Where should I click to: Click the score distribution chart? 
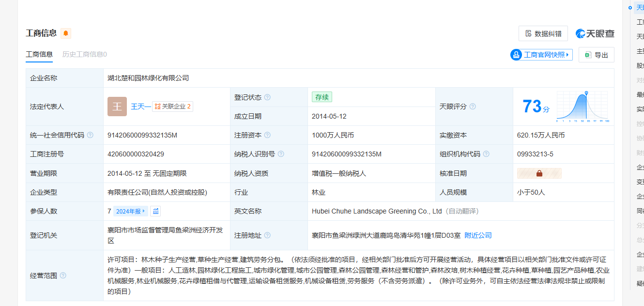583,107
